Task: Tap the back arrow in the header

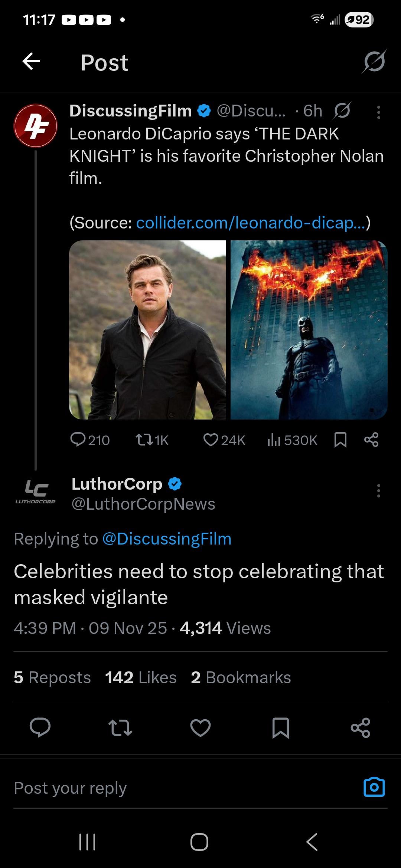Action: 32,62
